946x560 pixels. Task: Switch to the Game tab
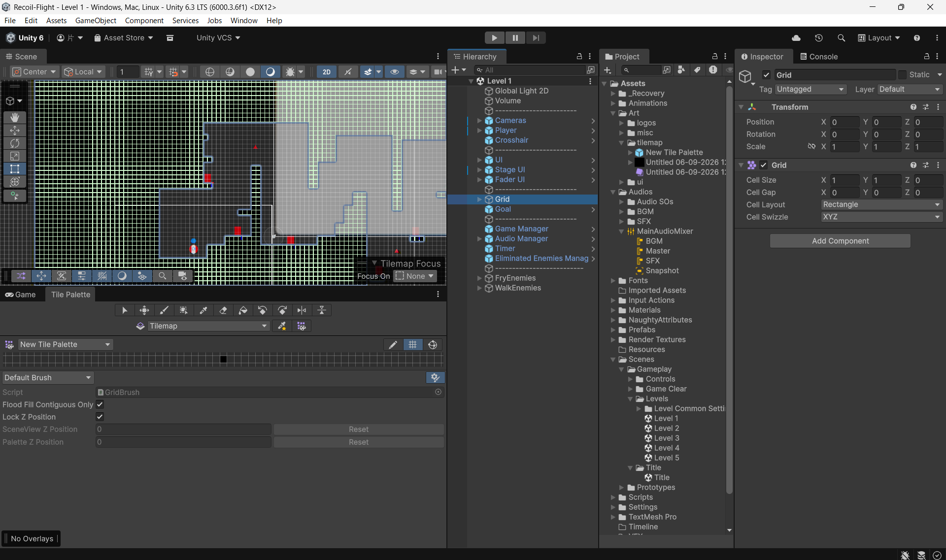21,295
